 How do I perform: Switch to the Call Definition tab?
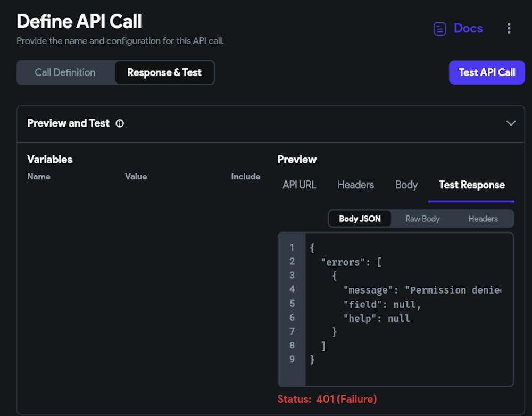point(65,72)
